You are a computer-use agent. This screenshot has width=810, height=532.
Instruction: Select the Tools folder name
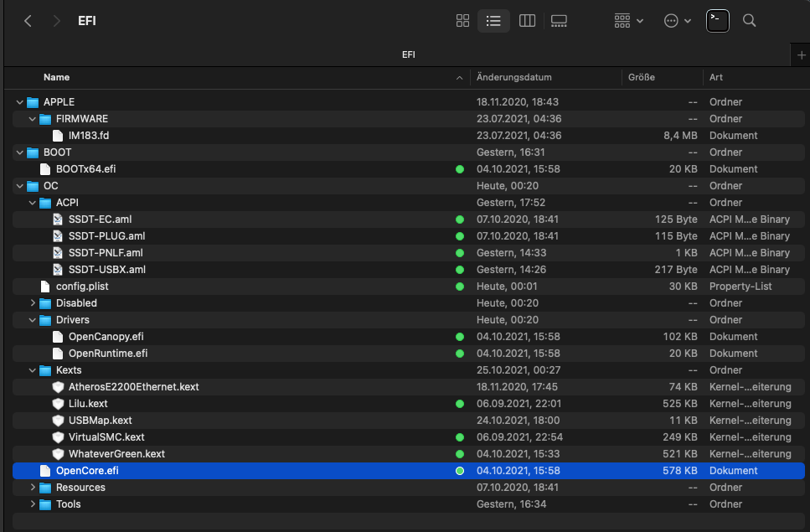pyautogui.click(x=68, y=504)
